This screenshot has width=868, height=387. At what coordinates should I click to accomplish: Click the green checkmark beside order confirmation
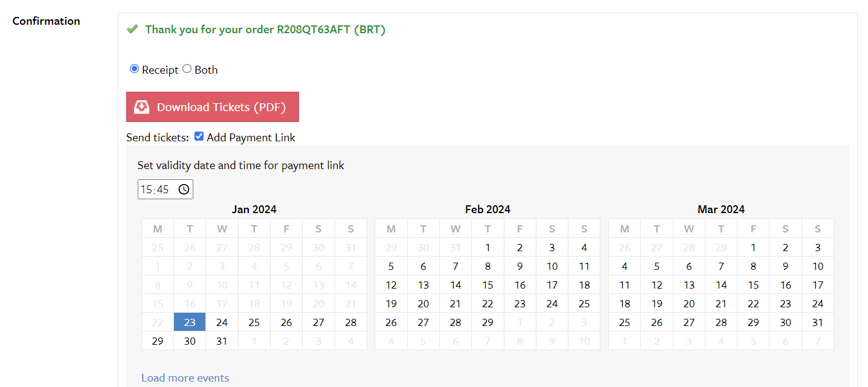132,29
